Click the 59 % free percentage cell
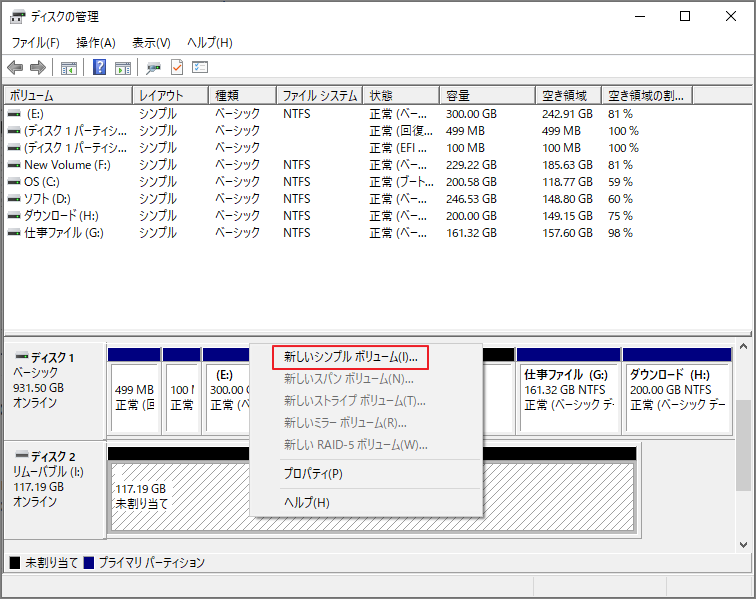The width and height of the screenshot is (756, 599). [621, 182]
